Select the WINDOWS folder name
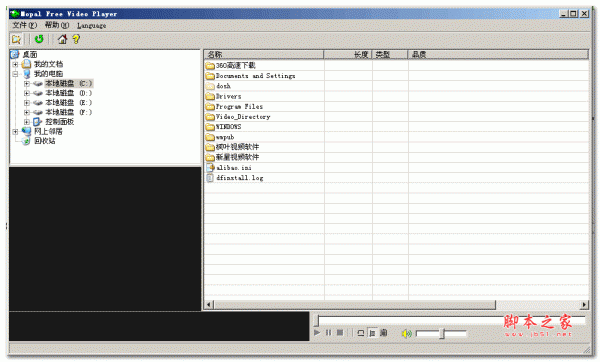600x362 pixels. (x=228, y=127)
